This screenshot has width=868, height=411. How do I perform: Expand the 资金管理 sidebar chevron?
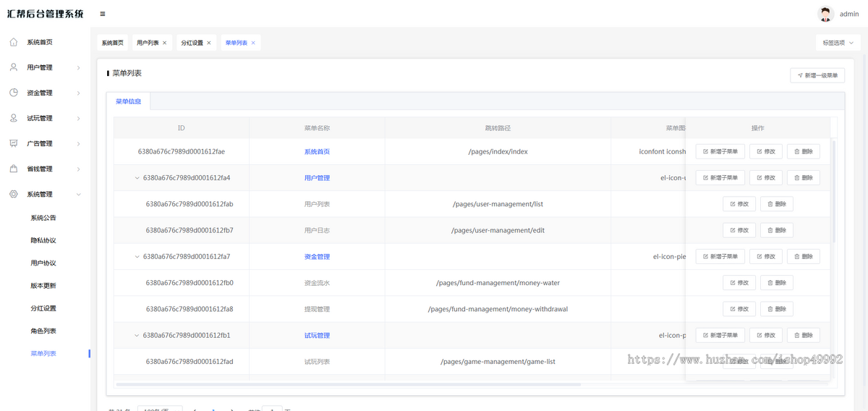tap(79, 93)
